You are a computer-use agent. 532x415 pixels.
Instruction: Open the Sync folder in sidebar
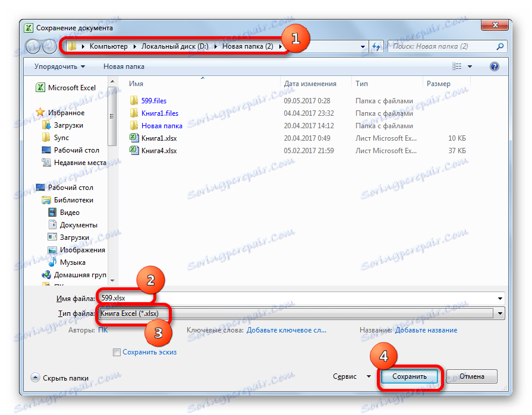[x=55, y=138]
